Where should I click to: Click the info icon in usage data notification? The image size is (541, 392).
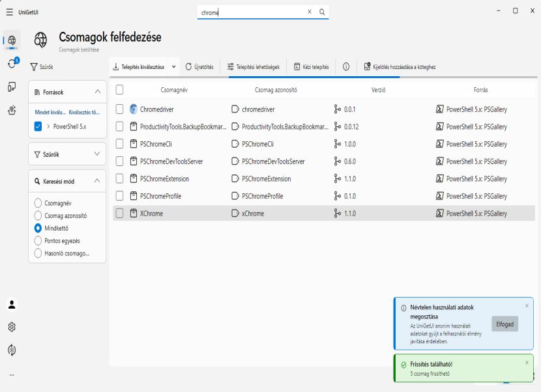(x=403, y=308)
